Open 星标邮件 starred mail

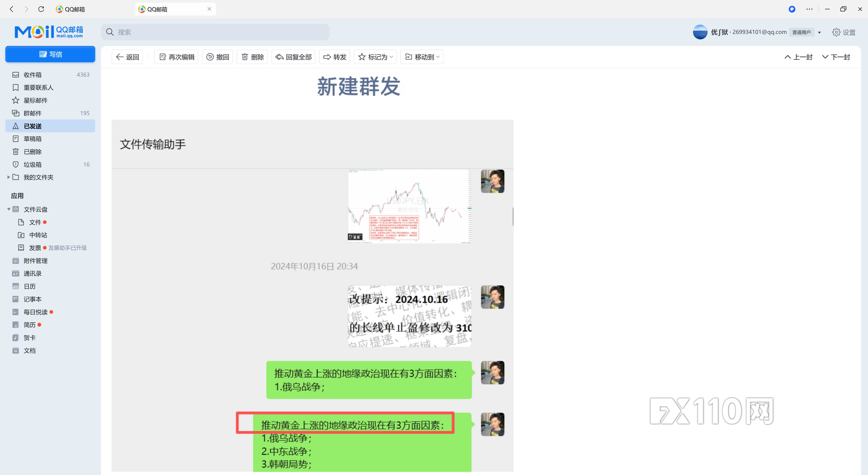pos(50,100)
